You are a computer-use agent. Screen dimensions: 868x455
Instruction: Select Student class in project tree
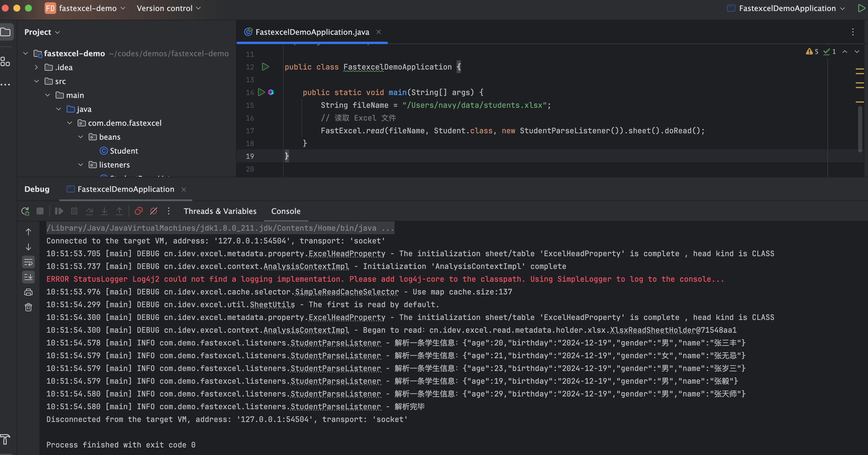124,151
